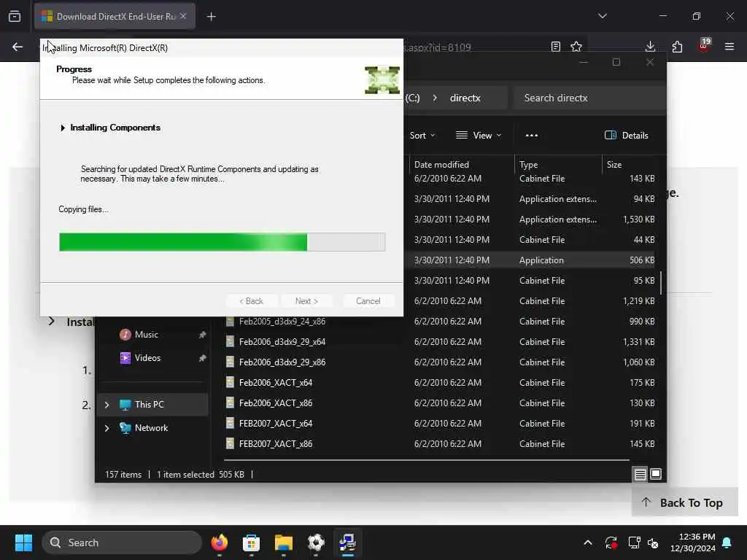
Task: Expand the breadcrumb chevron before directx
Action: 435,98
